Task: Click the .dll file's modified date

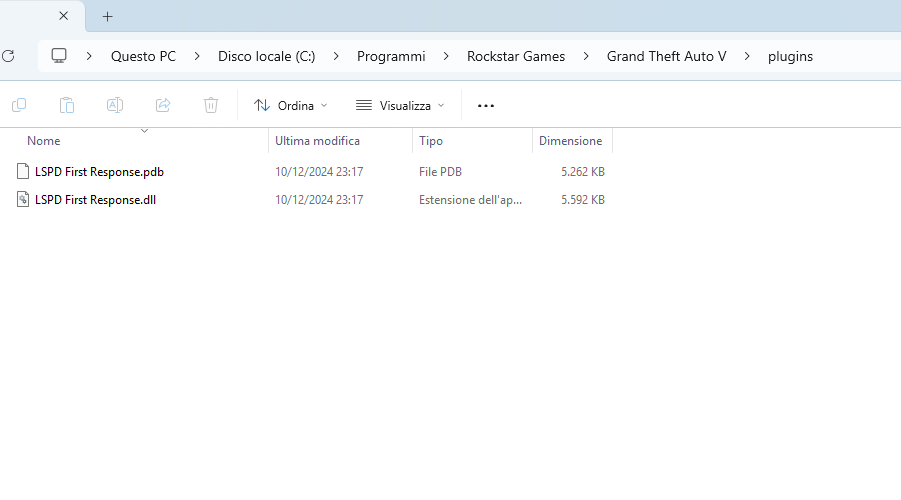Action: 319,200
